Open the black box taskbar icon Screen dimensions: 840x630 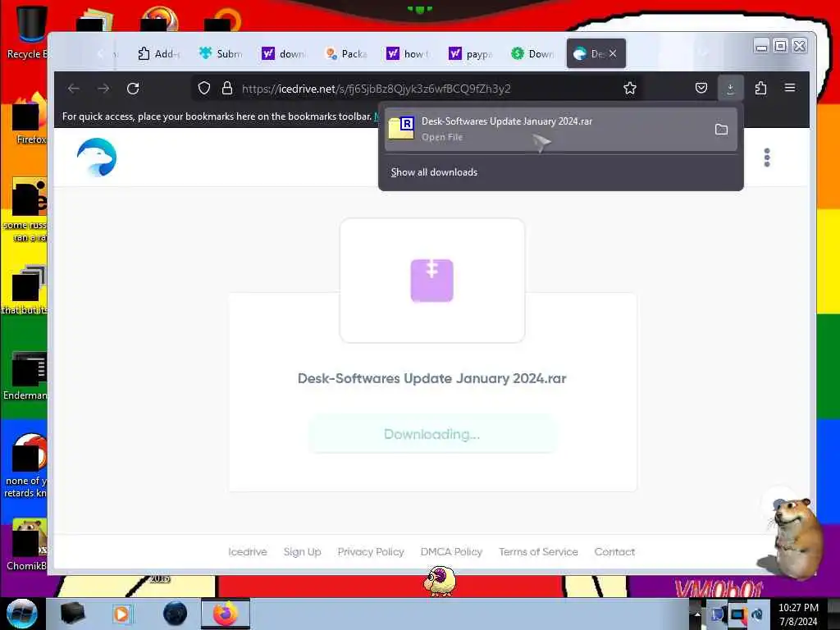[x=72, y=614]
